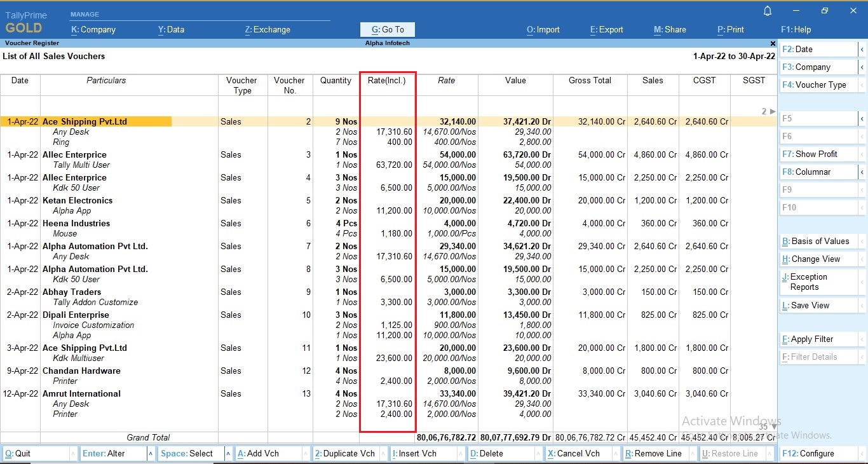Open the notifications bell icon
The height and width of the screenshot is (464, 868).
[767, 10]
